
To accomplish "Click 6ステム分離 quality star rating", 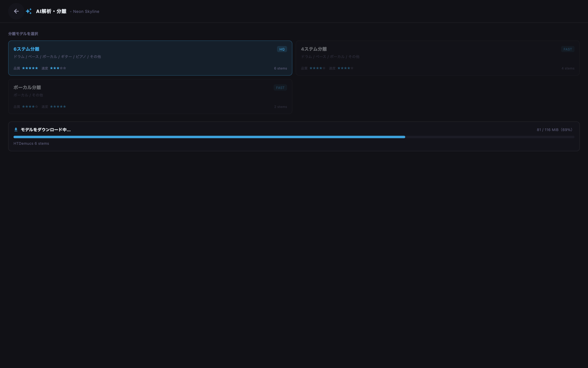I will click(30, 68).
